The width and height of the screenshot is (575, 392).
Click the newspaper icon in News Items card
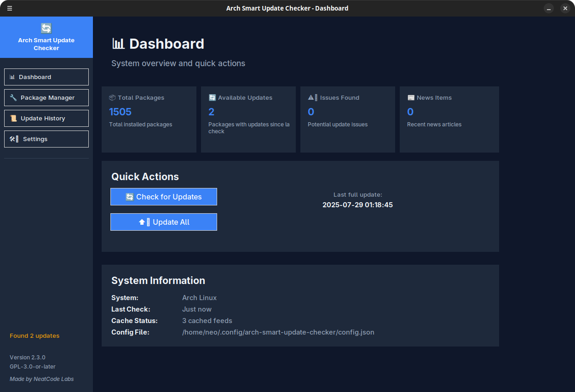click(x=411, y=98)
